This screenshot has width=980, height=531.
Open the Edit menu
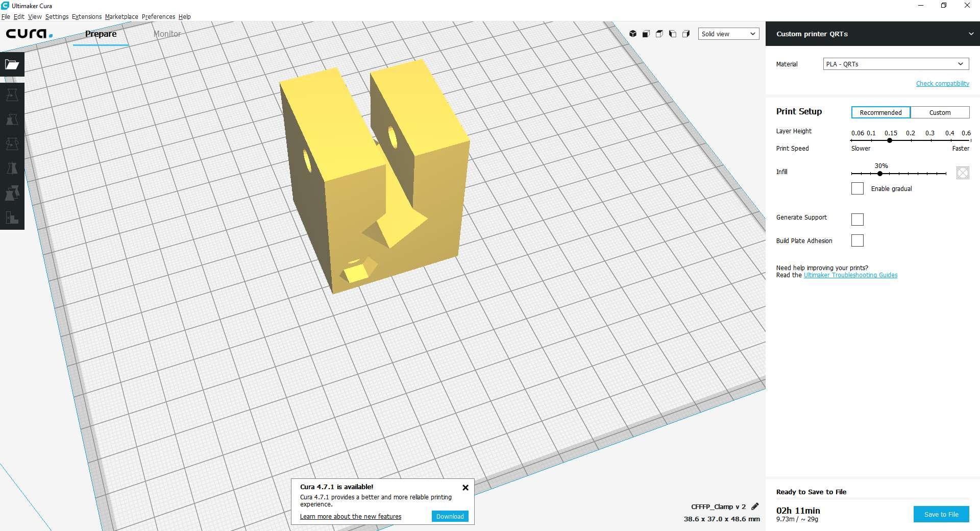[19, 16]
